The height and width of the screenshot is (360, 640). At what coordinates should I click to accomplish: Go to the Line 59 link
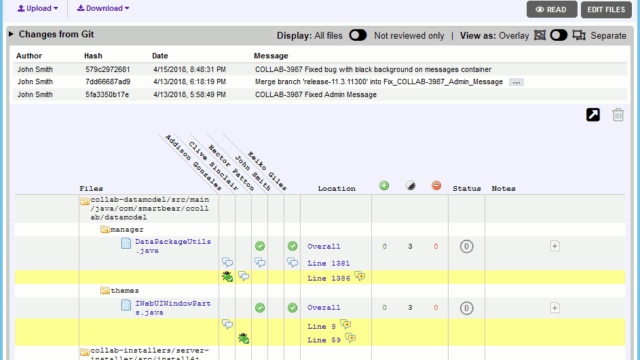[x=324, y=340]
